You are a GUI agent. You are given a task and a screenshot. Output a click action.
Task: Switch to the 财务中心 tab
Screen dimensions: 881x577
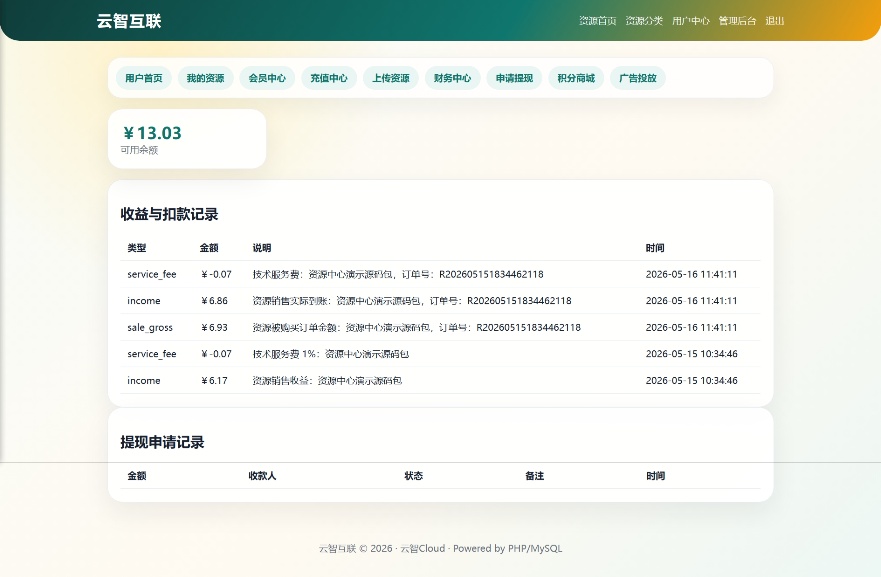click(453, 78)
